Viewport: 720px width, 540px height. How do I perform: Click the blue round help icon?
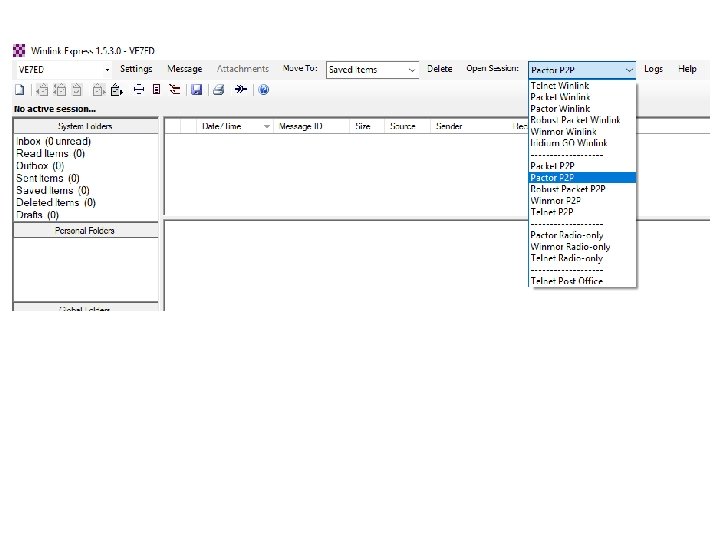tap(264, 90)
